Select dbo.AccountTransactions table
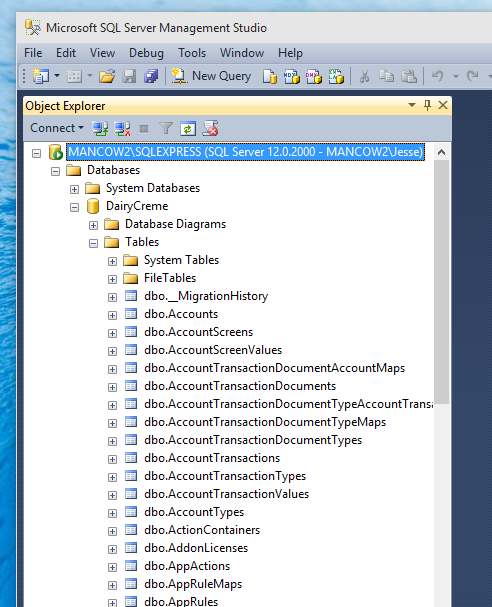Viewport: 492px width, 607px height. [x=212, y=458]
